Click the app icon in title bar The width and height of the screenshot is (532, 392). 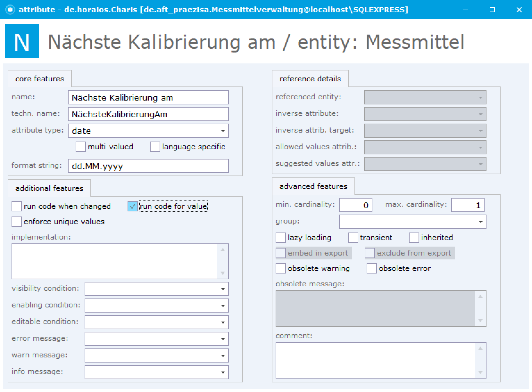[x=10, y=10]
